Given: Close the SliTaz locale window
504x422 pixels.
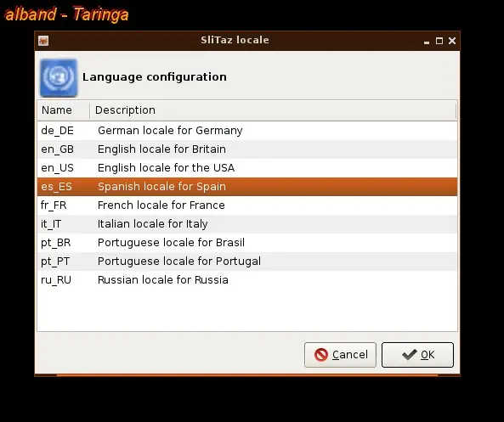Looking at the screenshot, I should [452, 41].
